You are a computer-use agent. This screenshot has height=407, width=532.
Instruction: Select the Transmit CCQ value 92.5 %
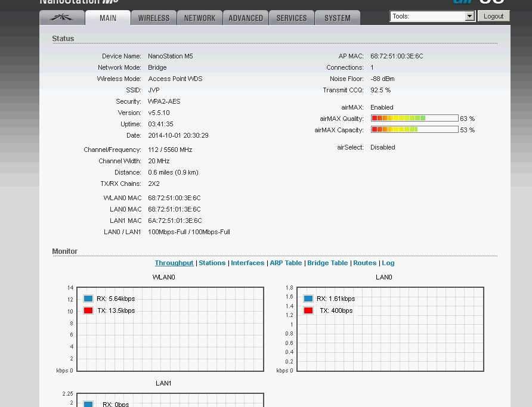tap(381, 90)
